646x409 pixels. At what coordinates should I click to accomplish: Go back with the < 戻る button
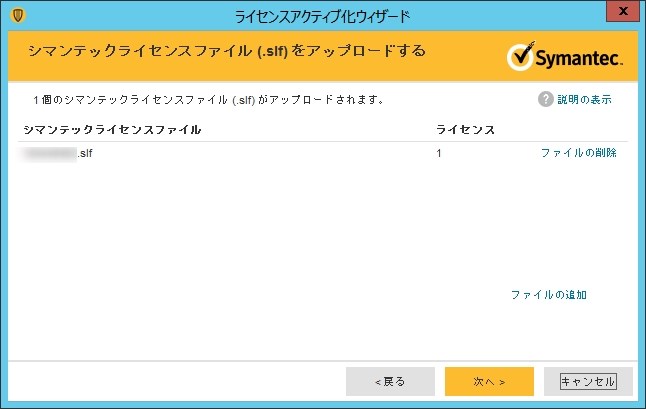pos(390,382)
